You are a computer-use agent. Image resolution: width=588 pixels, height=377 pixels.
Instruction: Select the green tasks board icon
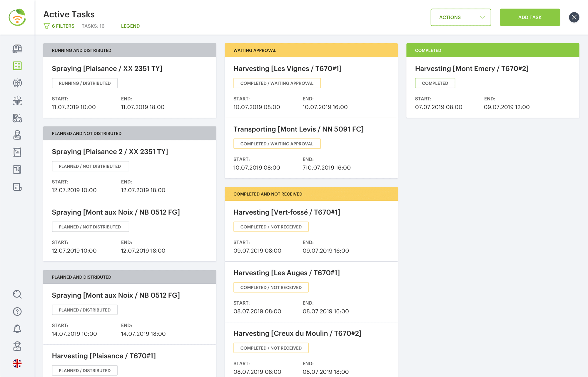click(x=17, y=66)
